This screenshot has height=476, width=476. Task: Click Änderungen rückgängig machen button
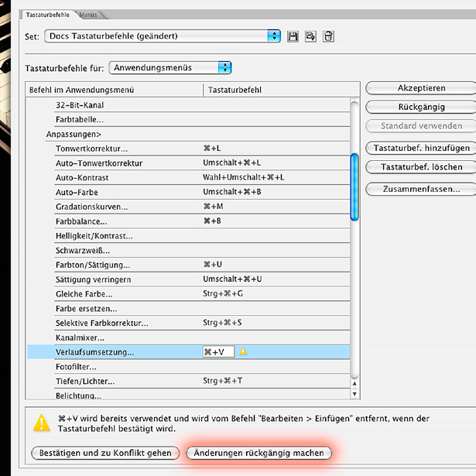point(259,453)
